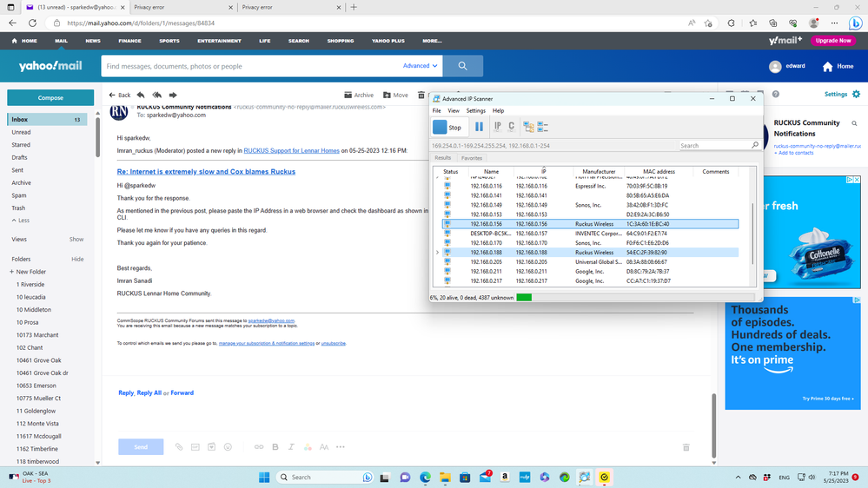868x488 pixels.
Task: Click the Home icon in Yahoo header
Action: point(827,66)
